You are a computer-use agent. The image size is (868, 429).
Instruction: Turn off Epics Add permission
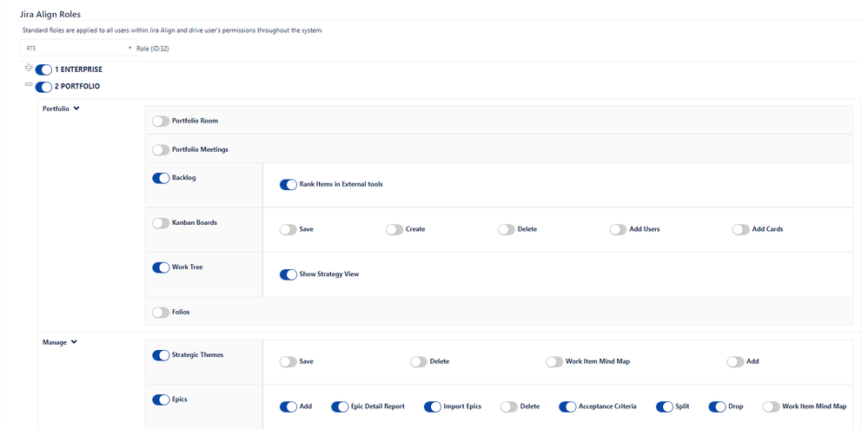click(288, 407)
